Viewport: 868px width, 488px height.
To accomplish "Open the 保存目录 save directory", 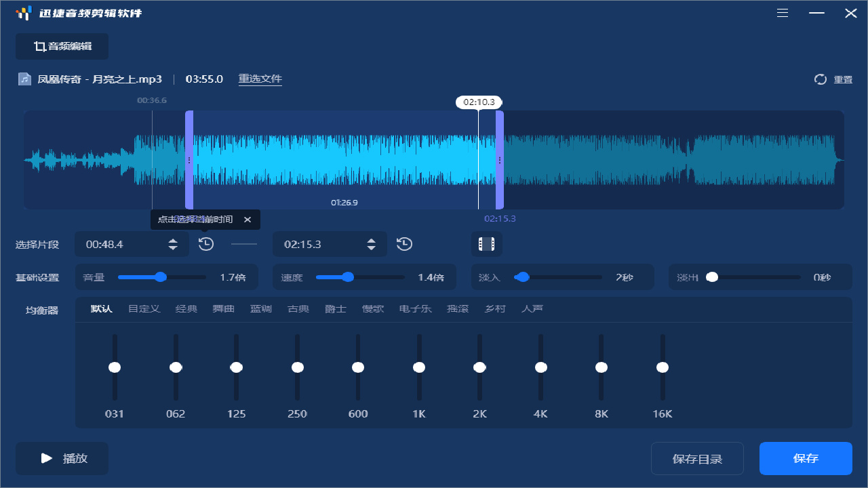I will pos(697,458).
